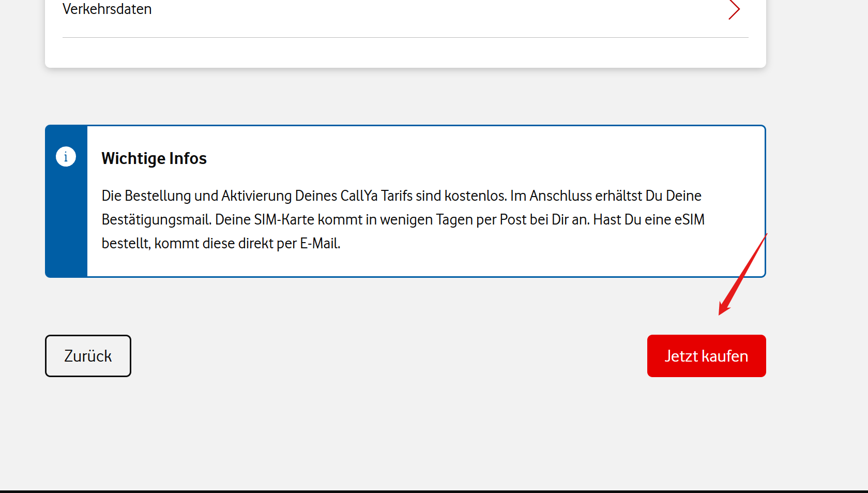
Task: Click the word Aktivierung in notice
Action: (x=256, y=196)
